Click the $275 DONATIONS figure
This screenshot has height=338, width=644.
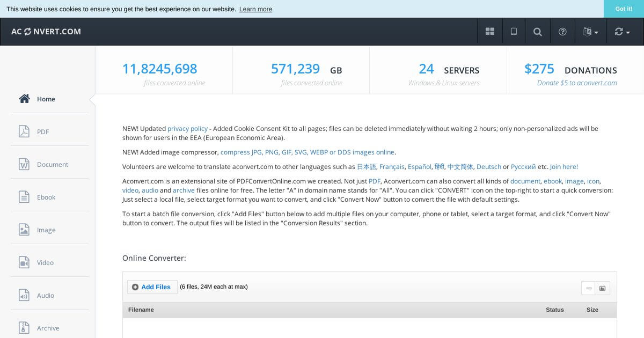pos(570,69)
